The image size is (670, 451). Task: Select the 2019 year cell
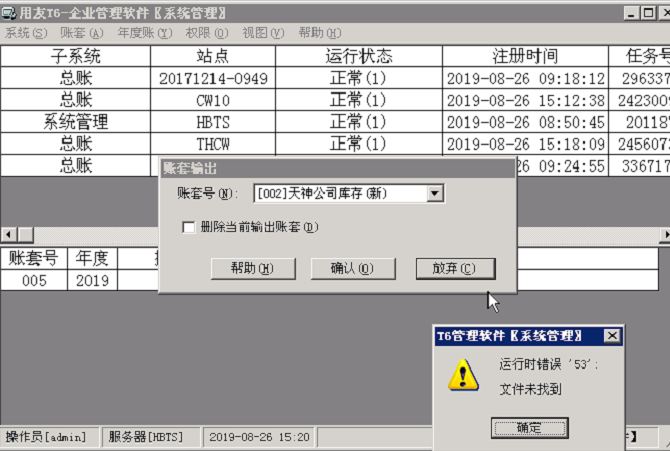92,280
